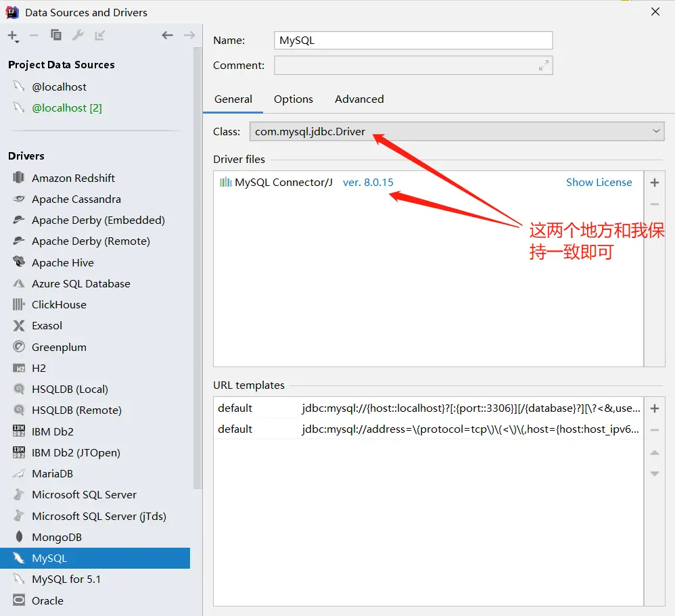Click the wrench settings icon
This screenshot has width=675, height=616.
78,35
